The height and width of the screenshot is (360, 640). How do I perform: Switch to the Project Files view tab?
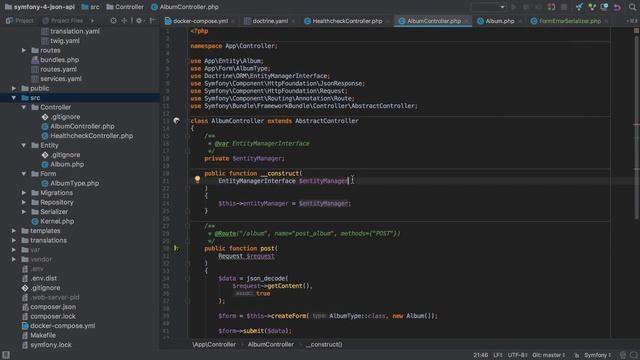tap(62, 20)
